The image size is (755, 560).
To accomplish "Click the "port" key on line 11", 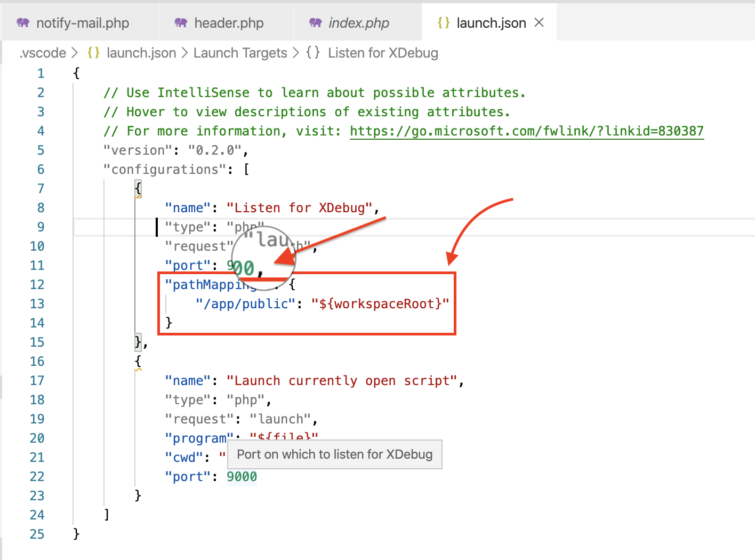I will click(x=188, y=266).
